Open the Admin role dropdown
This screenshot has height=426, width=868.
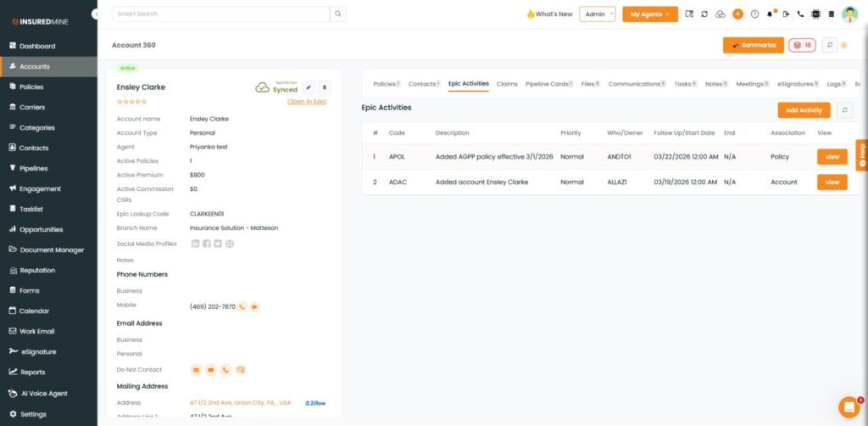point(597,14)
